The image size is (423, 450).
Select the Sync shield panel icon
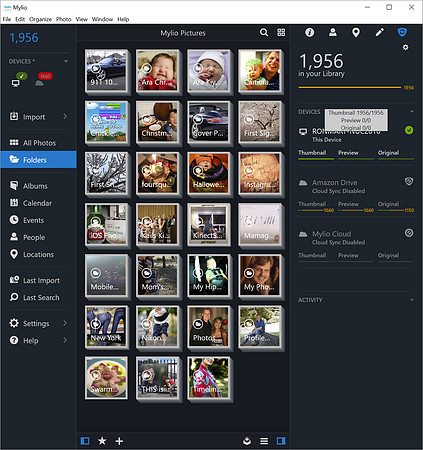coord(402,32)
